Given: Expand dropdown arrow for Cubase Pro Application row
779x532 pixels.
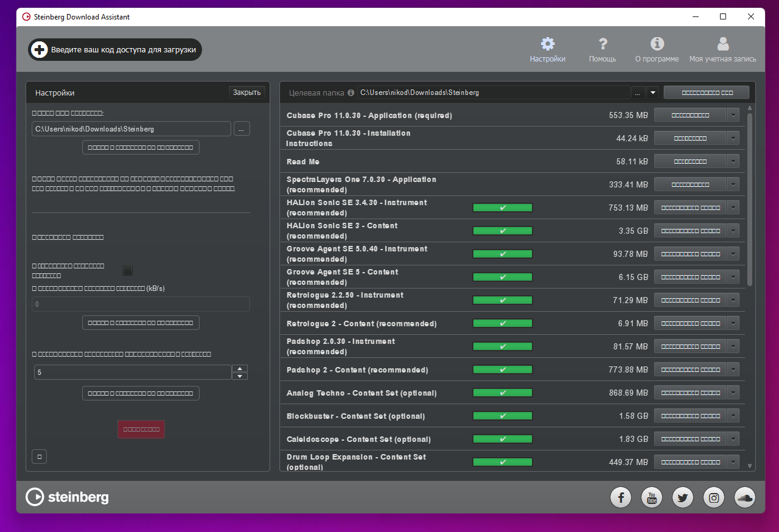Looking at the screenshot, I should point(733,115).
